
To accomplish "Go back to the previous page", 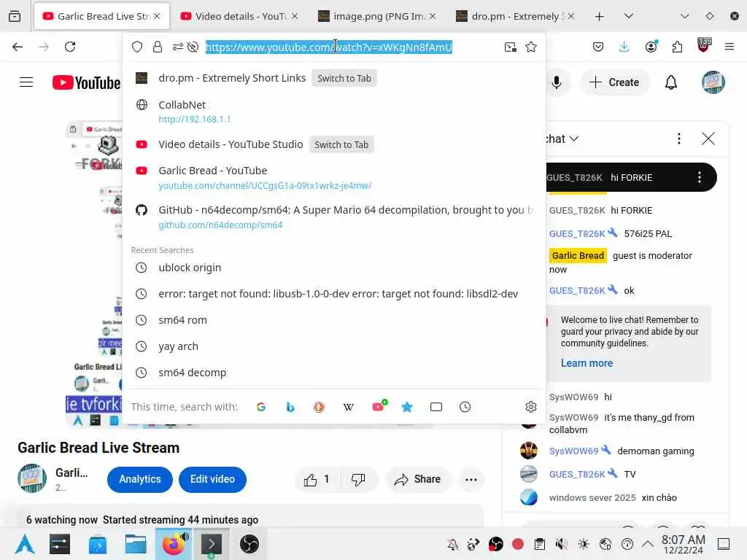I will pyautogui.click(x=18, y=47).
